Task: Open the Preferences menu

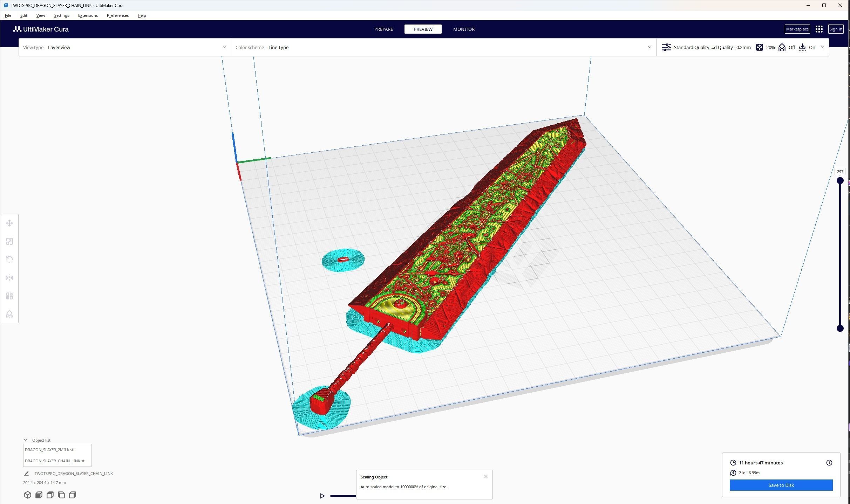Action: click(118, 15)
